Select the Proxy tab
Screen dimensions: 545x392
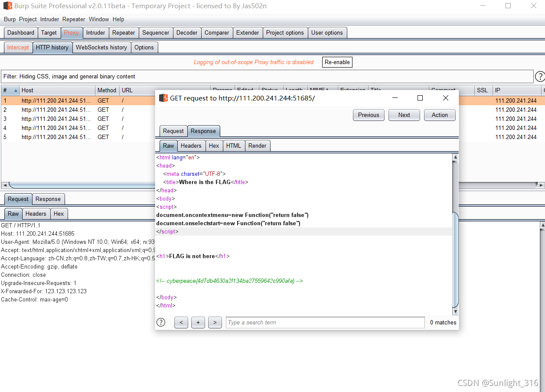(x=72, y=33)
